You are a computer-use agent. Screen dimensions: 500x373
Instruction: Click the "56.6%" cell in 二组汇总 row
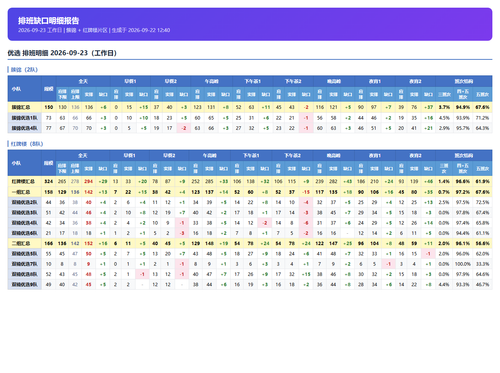483,243
